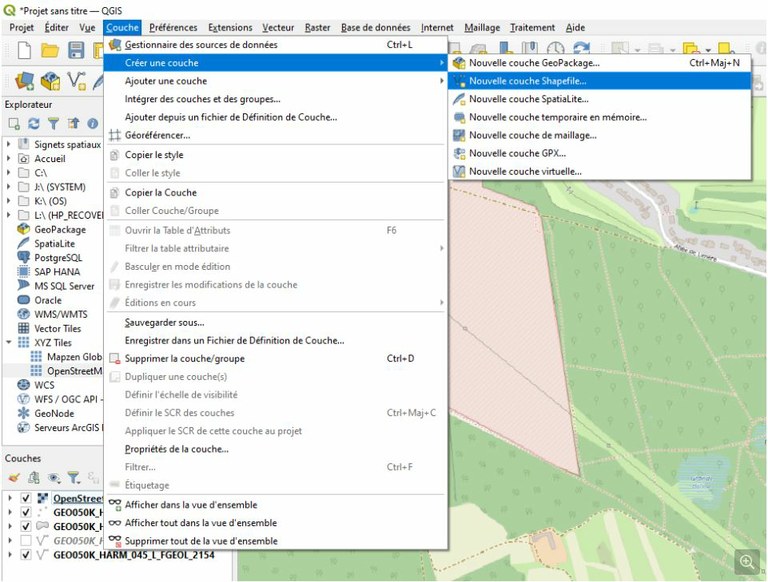Click the New Project blank page icon
The width and height of the screenshot is (768, 582).
coord(24,50)
